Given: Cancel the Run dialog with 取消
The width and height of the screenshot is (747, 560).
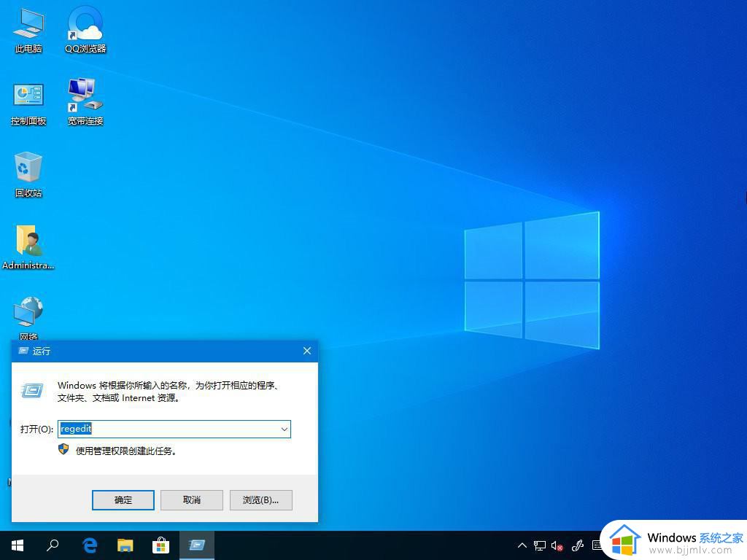Looking at the screenshot, I should pyautogui.click(x=192, y=500).
